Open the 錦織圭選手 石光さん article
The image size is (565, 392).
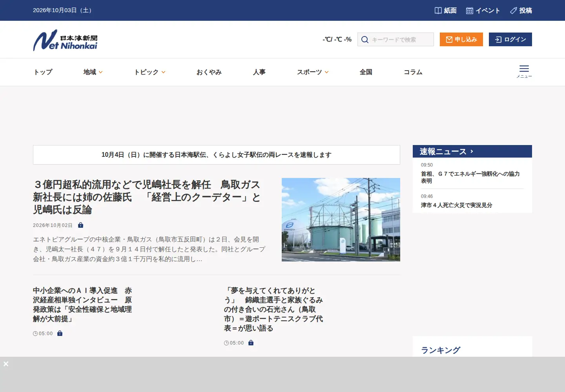pyautogui.click(x=273, y=309)
